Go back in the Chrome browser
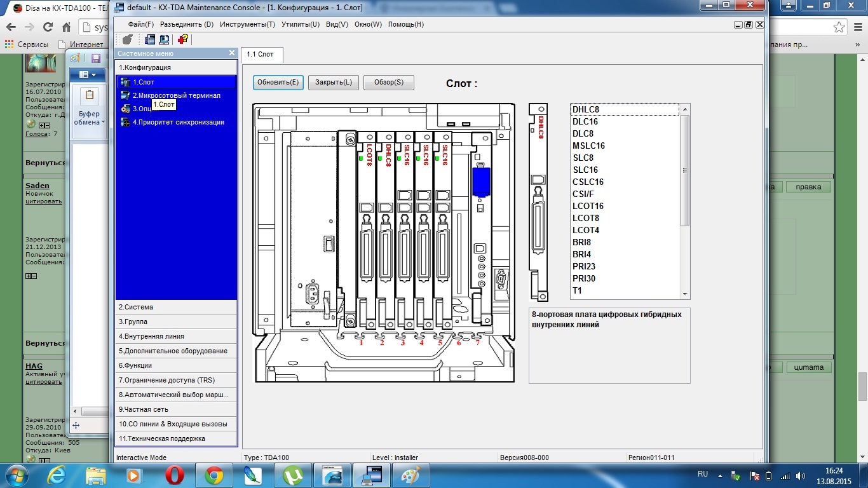This screenshot has width=868, height=488. click(x=11, y=27)
